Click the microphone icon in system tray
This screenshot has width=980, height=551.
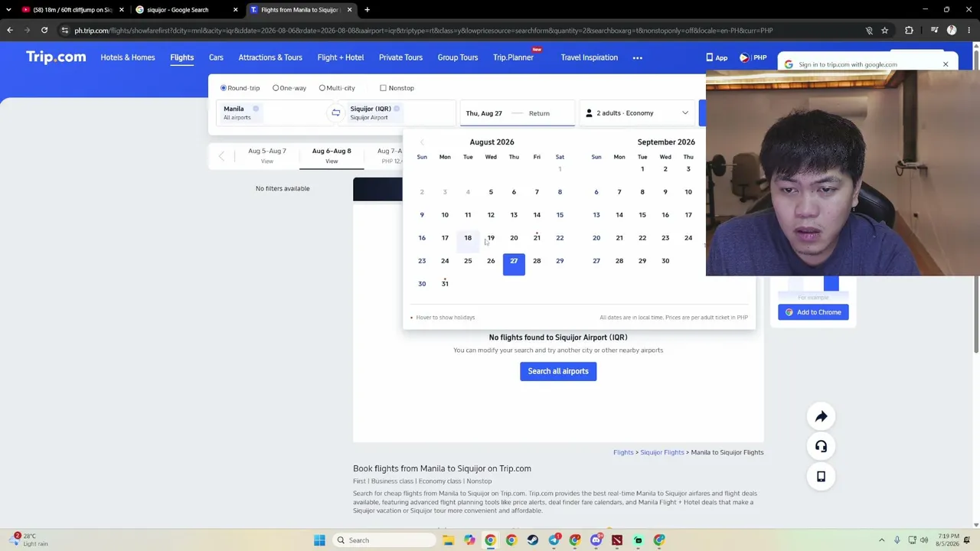tap(897, 540)
